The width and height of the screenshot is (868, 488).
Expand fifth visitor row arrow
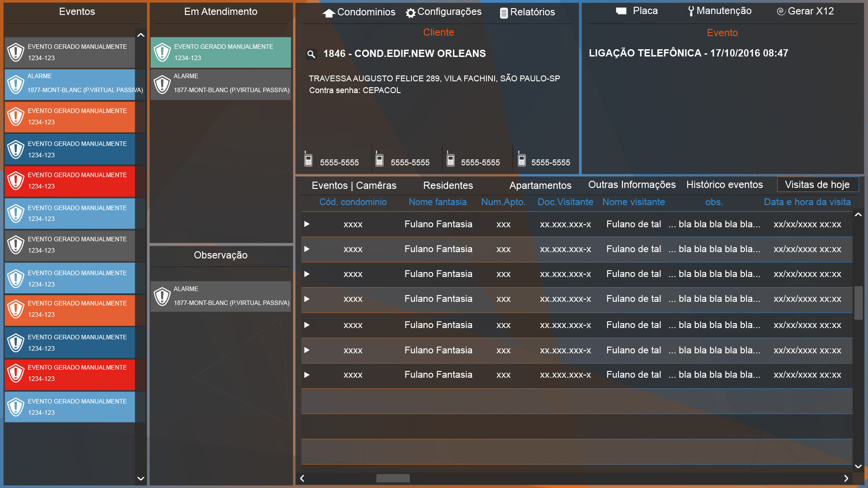(307, 325)
